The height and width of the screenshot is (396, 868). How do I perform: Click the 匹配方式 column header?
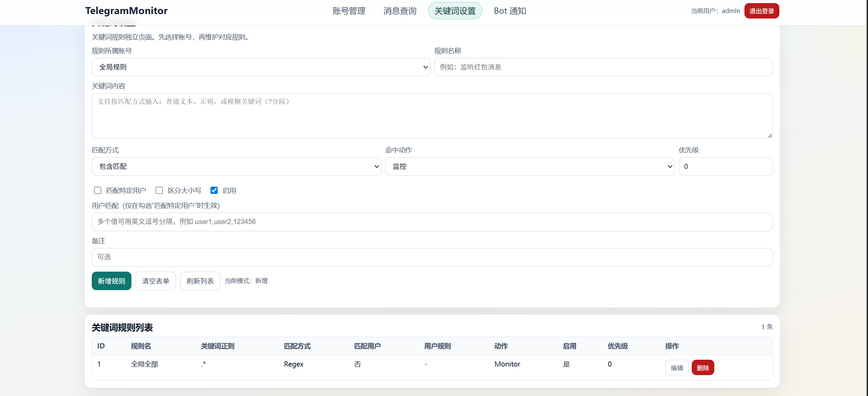point(297,346)
